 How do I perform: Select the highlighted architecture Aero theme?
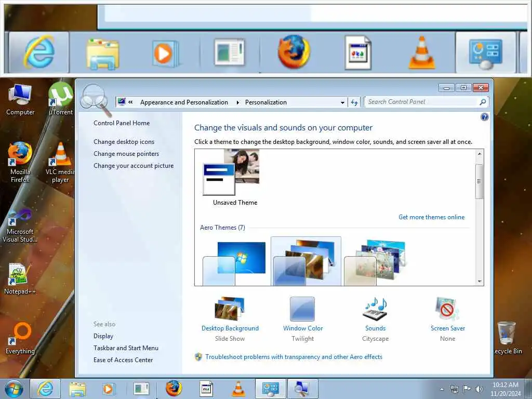coord(305,261)
